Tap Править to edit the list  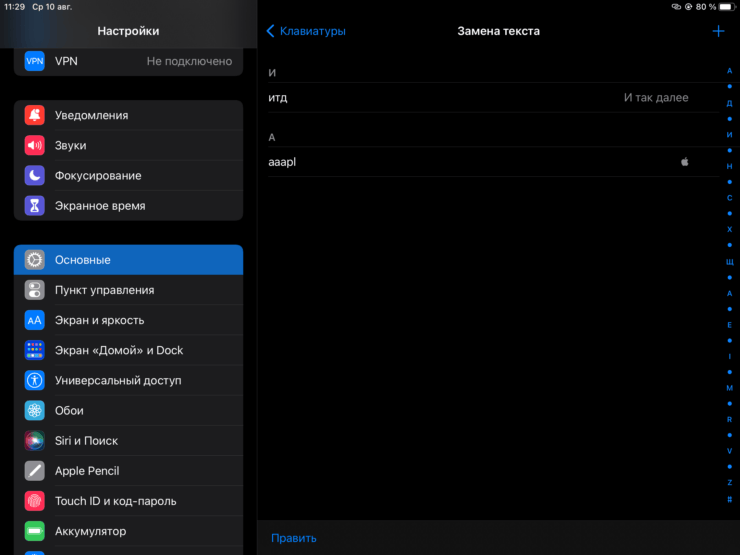tap(294, 538)
